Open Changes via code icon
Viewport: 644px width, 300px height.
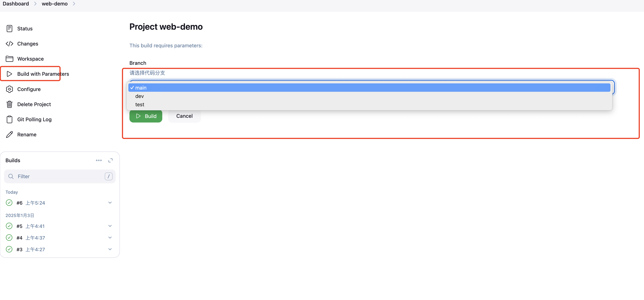[9, 44]
